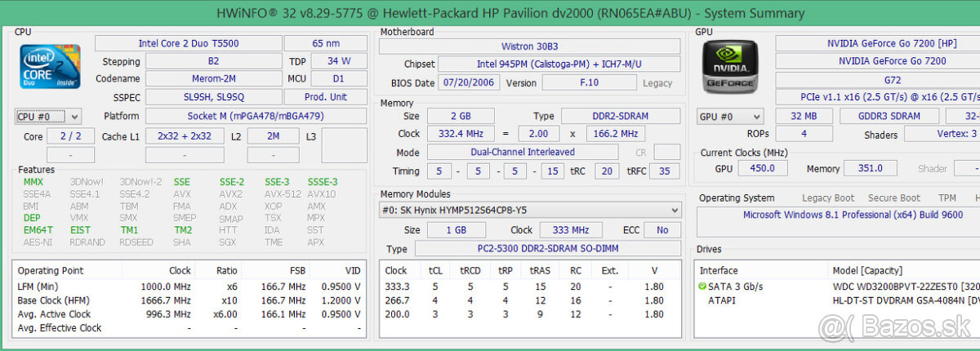The image size is (980, 351).
Task: Click the 2M L2 cache field
Action: coord(272,136)
